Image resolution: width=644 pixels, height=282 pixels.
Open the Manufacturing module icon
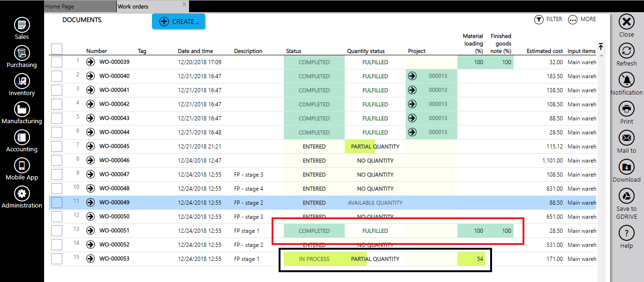coord(22,109)
